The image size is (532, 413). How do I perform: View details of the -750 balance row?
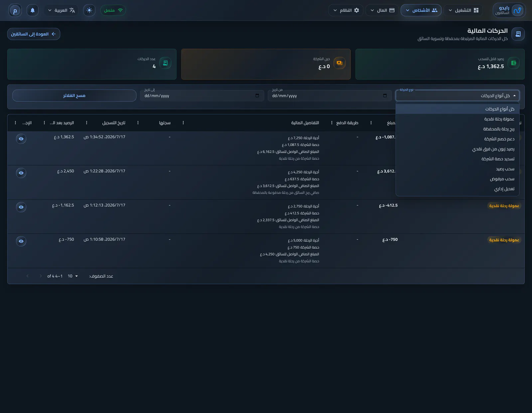[21, 241]
